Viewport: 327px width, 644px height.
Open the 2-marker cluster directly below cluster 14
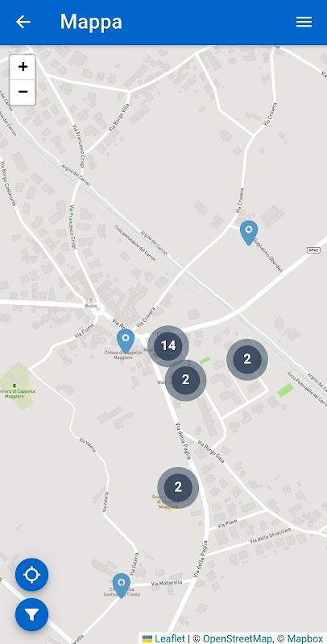pyautogui.click(x=185, y=380)
